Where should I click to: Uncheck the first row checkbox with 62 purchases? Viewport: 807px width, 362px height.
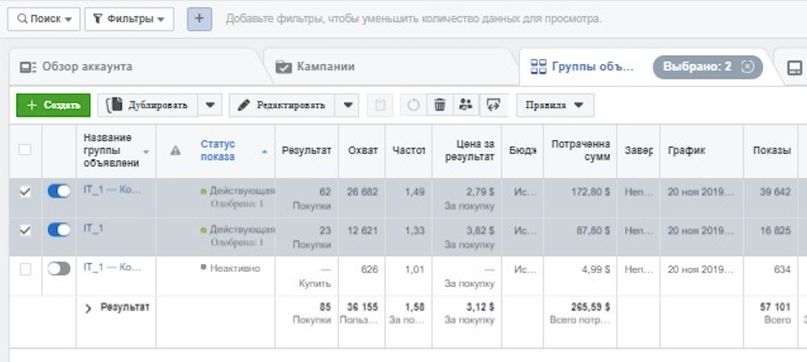click(x=25, y=192)
